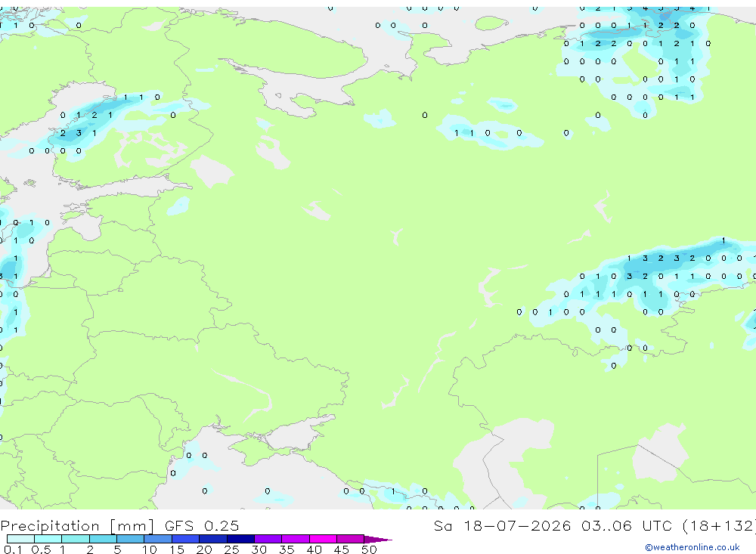Select the legend swatch between 15 and 20
The image size is (756, 554).
[186, 539]
